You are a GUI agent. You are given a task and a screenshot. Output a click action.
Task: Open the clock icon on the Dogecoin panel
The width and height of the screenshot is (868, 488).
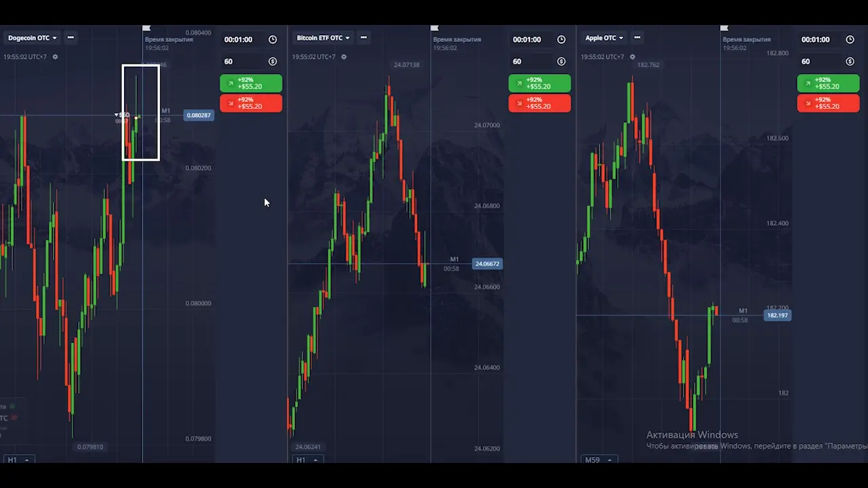tap(273, 39)
